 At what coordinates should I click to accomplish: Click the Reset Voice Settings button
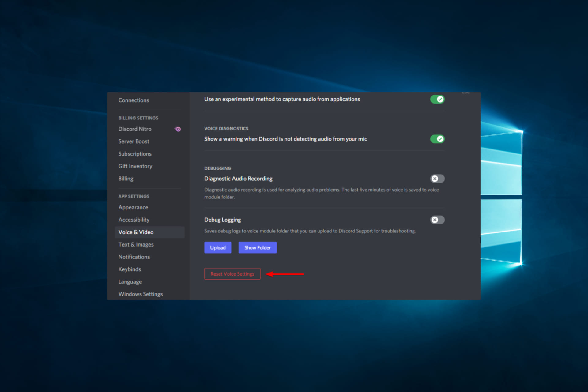click(x=232, y=273)
